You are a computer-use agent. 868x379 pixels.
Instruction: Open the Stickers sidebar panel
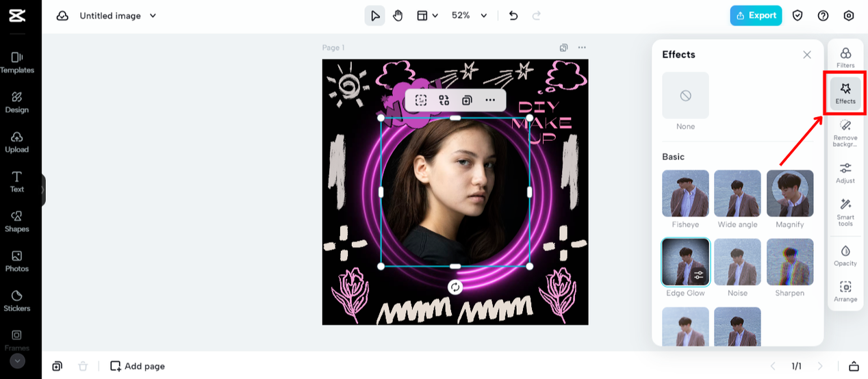pyautogui.click(x=17, y=300)
